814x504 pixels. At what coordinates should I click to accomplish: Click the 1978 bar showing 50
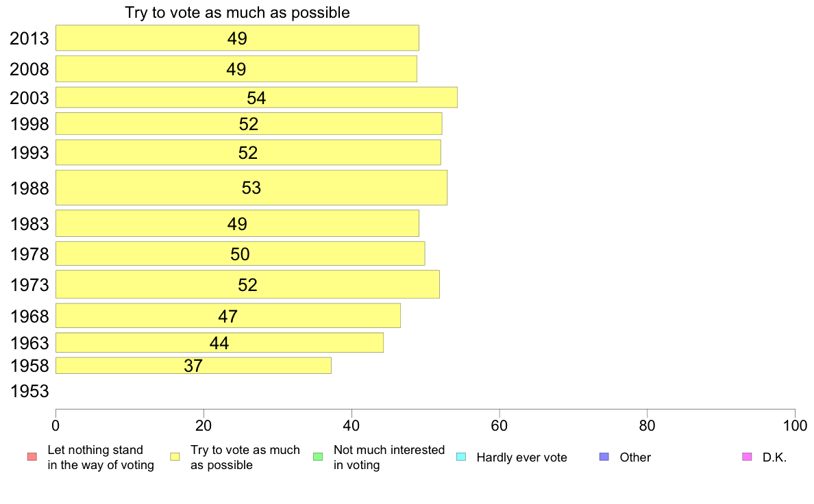point(240,254)
